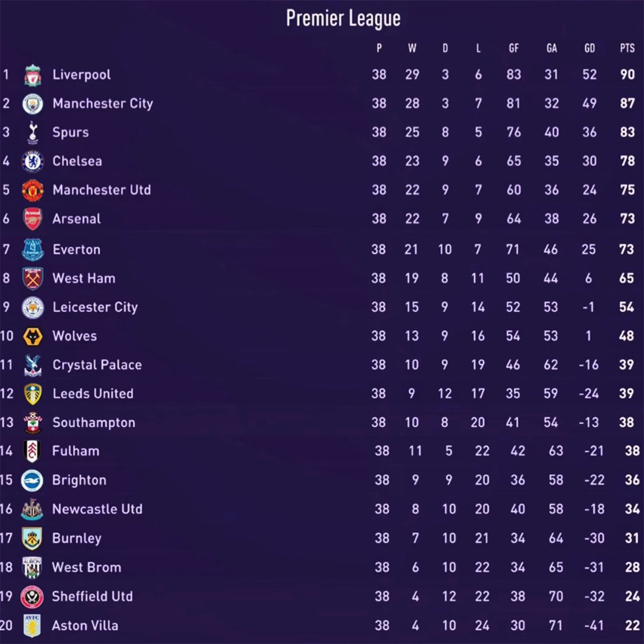Viewport: 644px width, 644px height.
Task: Click the Everton club crest
Action: pyautogui.click(x=32, y=250)
